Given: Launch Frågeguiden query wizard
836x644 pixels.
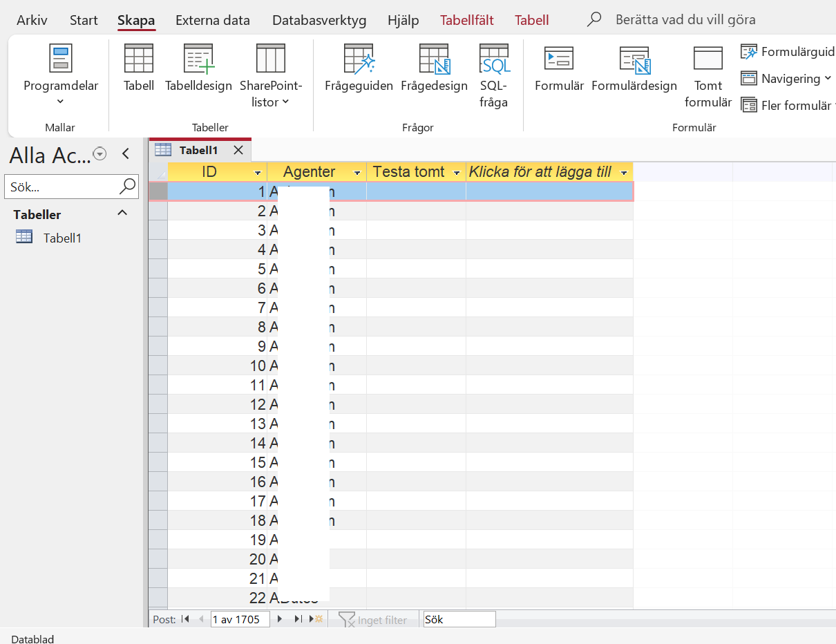Looking at the screenshot, I should coord(359,68).
